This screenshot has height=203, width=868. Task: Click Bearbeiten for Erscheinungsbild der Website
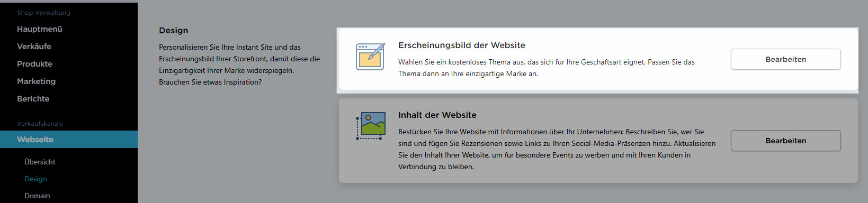(785, 59)
